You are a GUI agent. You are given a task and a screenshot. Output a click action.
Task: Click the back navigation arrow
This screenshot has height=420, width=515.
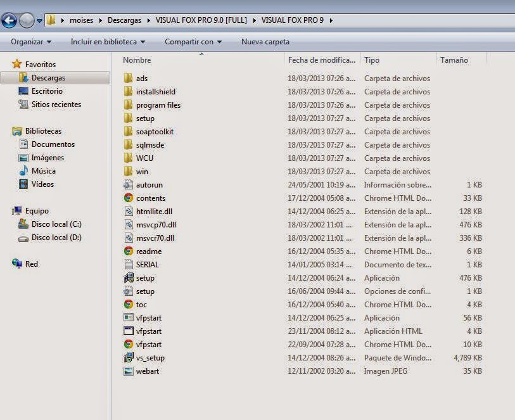(9, 20)
